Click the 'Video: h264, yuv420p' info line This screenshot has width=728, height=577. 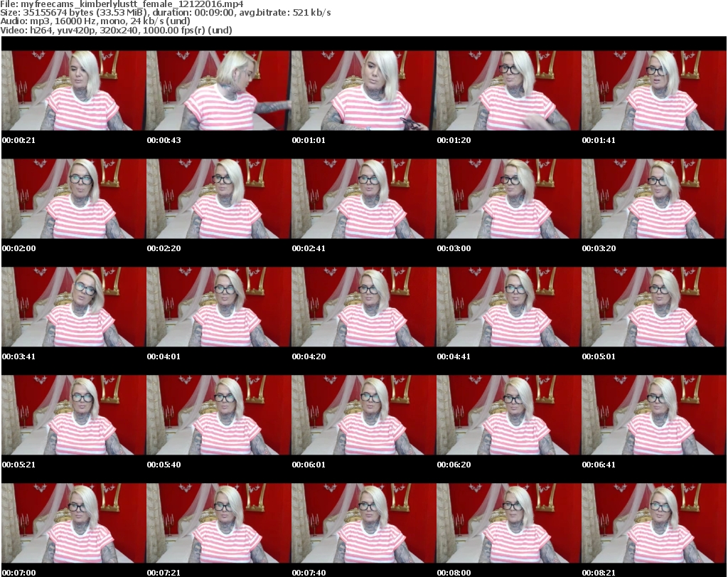(116, 30)
